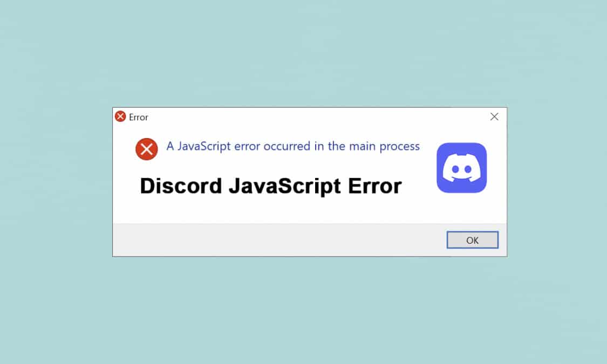Click "JavaScript" in the bold heading
607x364 pixels.
click(x=285, y=187)
